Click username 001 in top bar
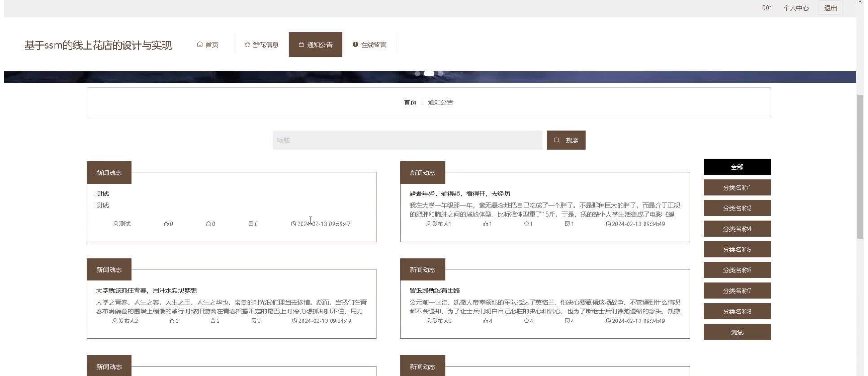The image size is (868, 376). [767, 8]
